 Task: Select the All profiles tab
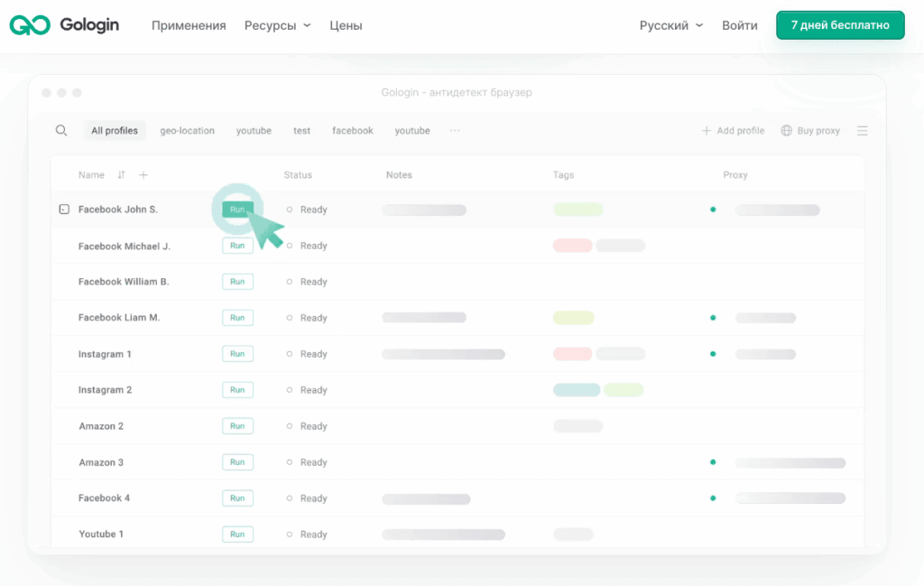coord(115,130)
